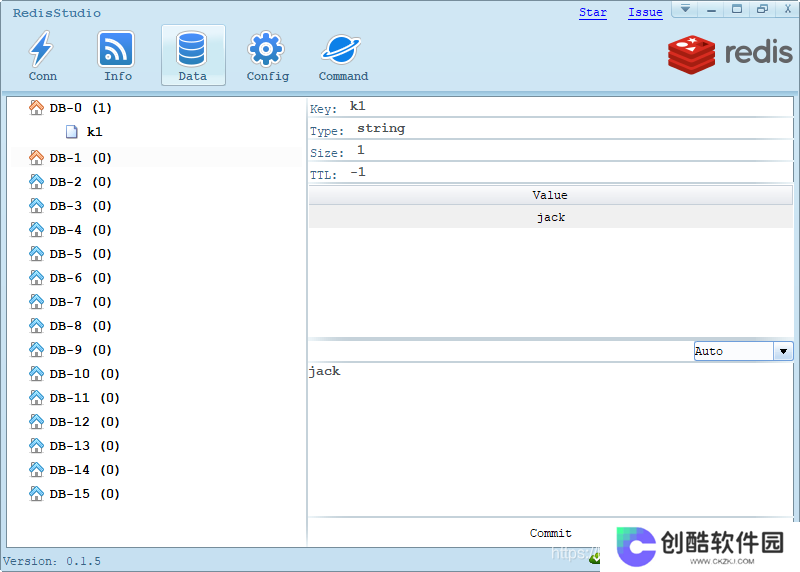The image size is (800, 572).
Task: Click the RedisStudio window title
Action: pos(57,13)
